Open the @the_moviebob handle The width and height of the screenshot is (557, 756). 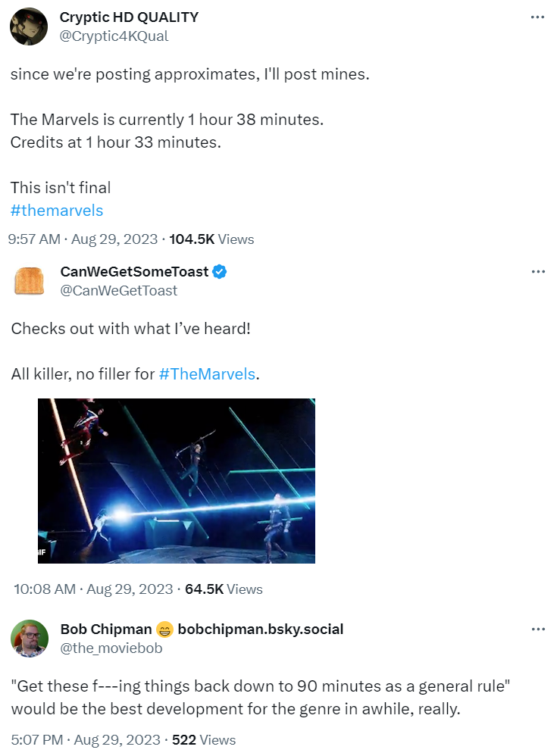111,648
